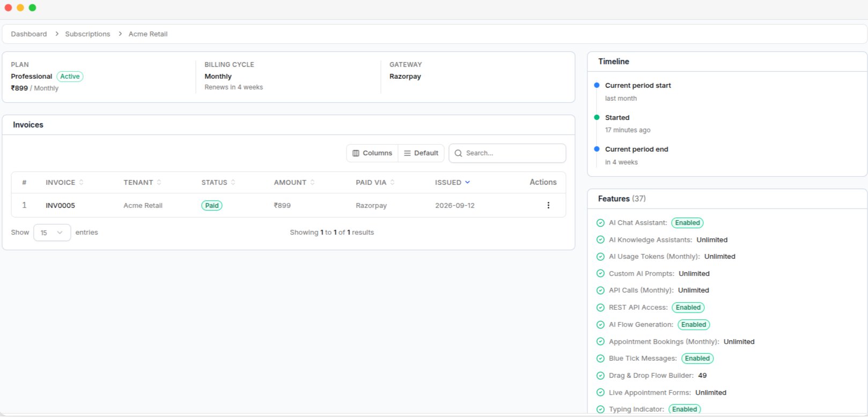This screenshot has height=417, width=868.
Task: Select the Default view button
Action: 421,153
